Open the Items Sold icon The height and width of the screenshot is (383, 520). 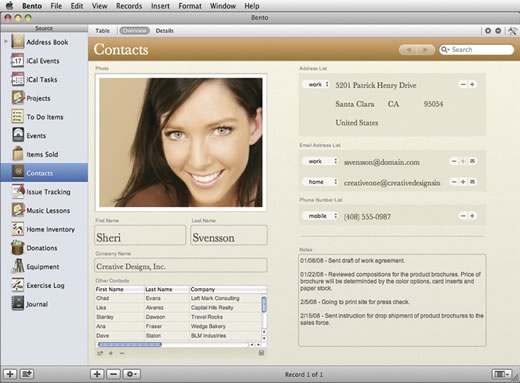click(x=17, y=154)
